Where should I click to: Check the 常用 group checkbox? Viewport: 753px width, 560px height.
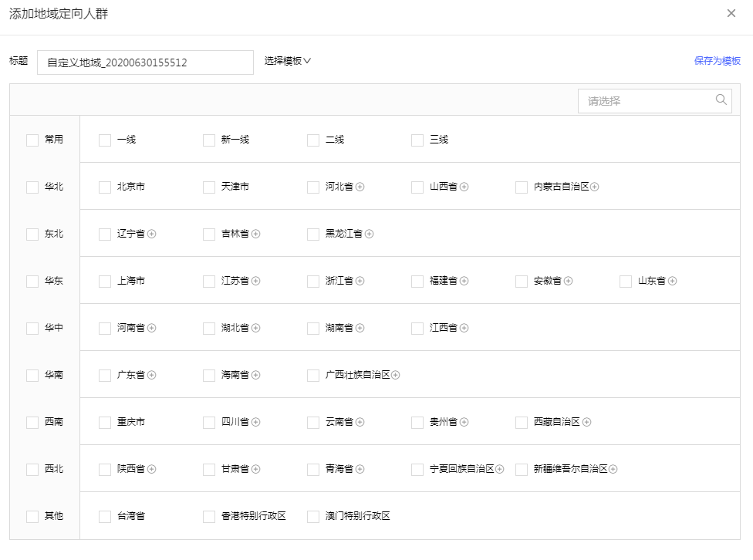pos(32,140)
